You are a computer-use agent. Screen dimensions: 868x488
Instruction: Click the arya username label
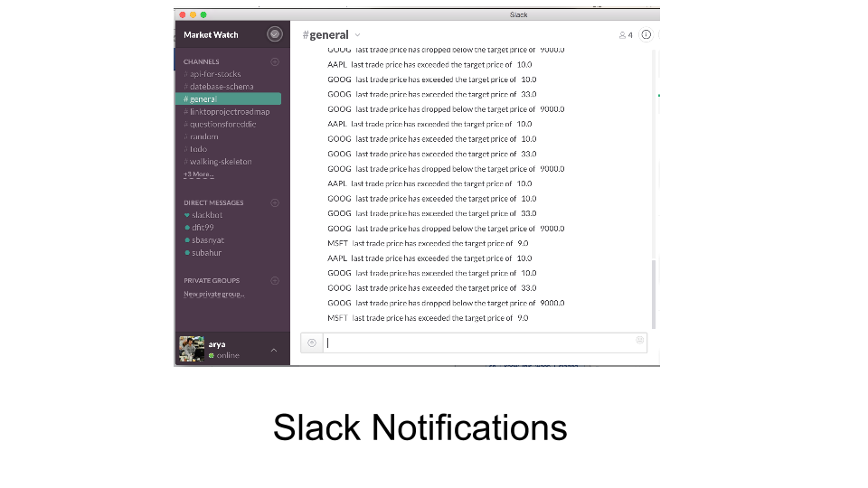coord(217,344)
